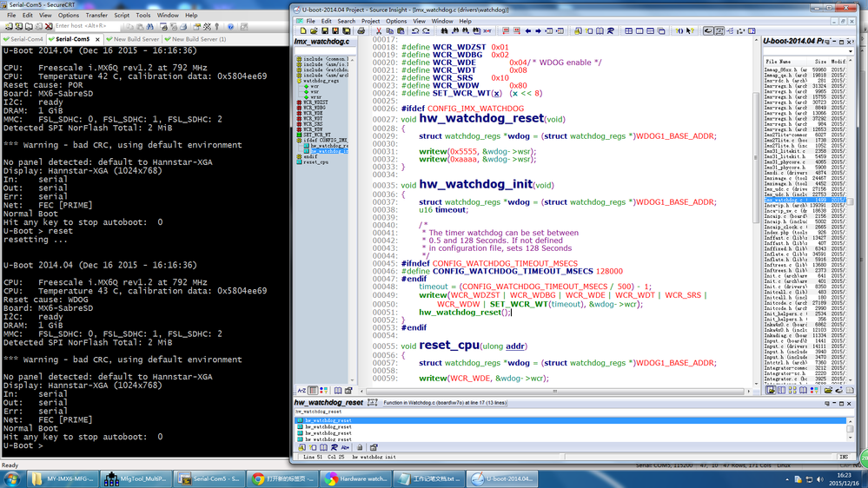Click Quick Connect icon in SecureCRT toolbar
The width and height of the screenshot is (868, 488).
[19, 26]
